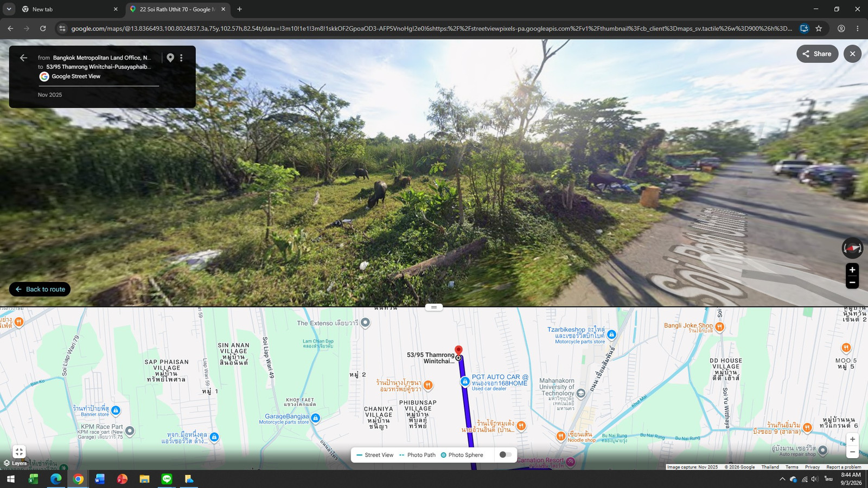Click the Auto repair shop marker

click(x=823, y=450)
